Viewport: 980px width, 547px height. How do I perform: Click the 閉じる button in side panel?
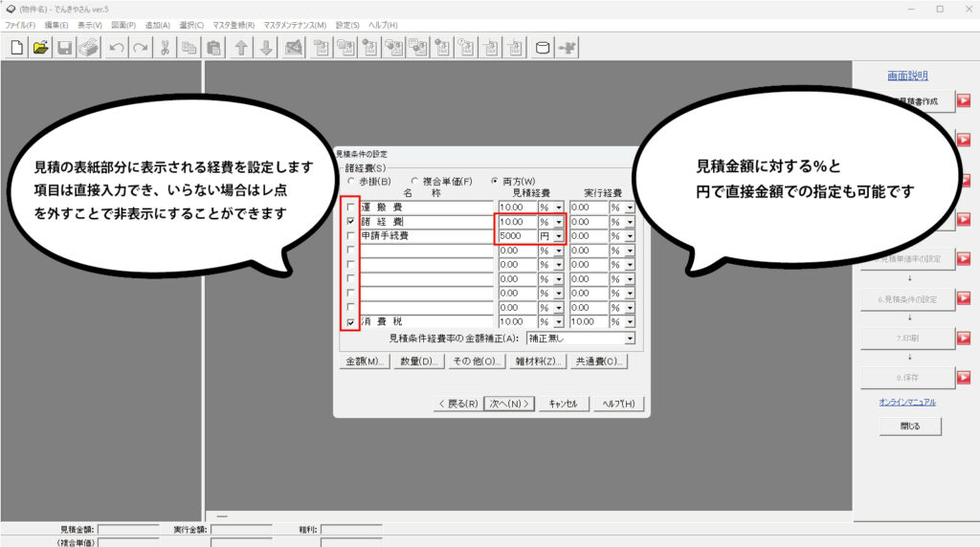coord(910,426)
